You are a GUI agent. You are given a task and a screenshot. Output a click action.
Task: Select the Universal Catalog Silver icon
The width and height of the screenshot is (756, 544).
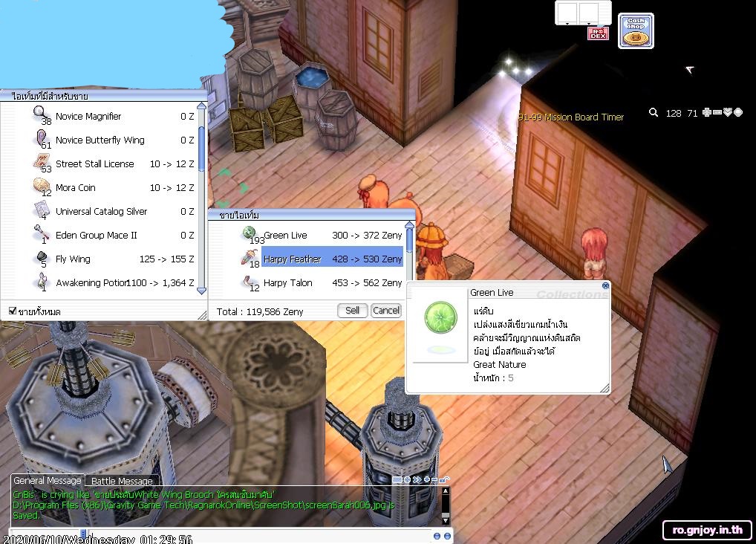[42, 211]
